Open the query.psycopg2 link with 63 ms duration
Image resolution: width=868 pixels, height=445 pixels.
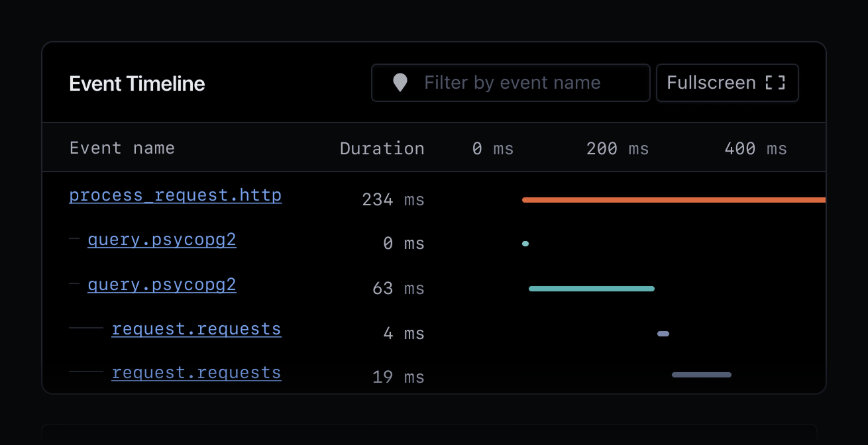[x=162, y=285]
